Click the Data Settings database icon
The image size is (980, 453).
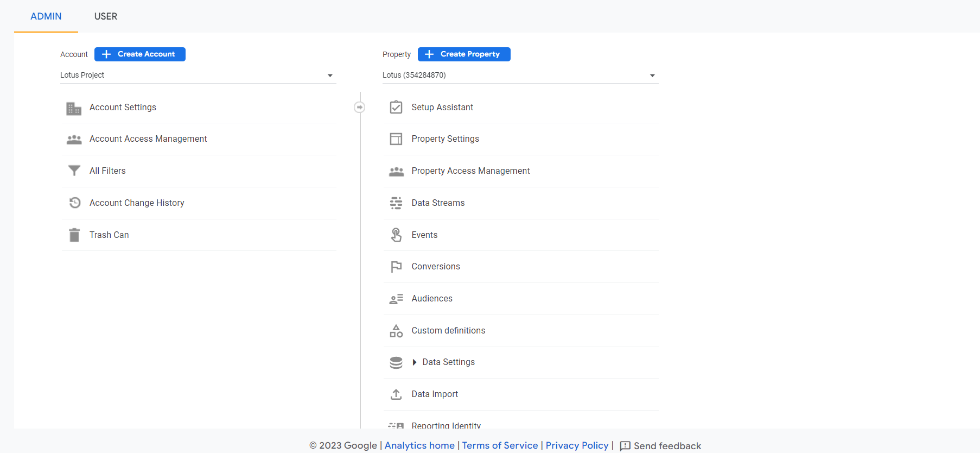point(396,362)
